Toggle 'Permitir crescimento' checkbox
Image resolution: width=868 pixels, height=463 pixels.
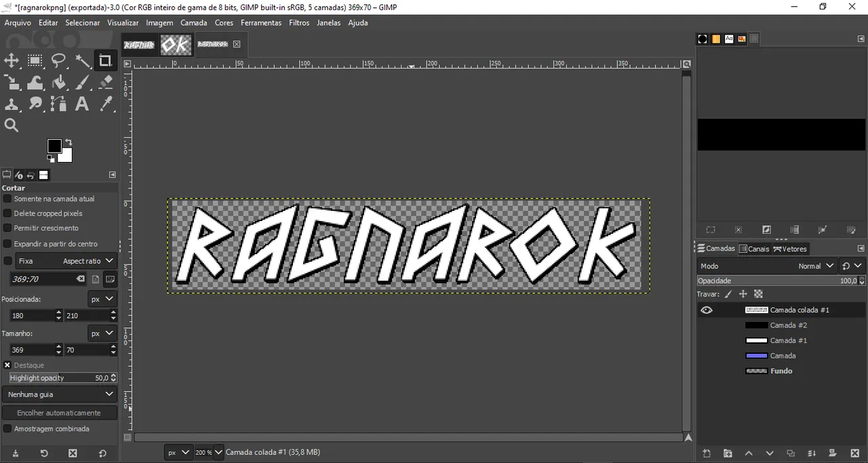(x=7, y=228)
